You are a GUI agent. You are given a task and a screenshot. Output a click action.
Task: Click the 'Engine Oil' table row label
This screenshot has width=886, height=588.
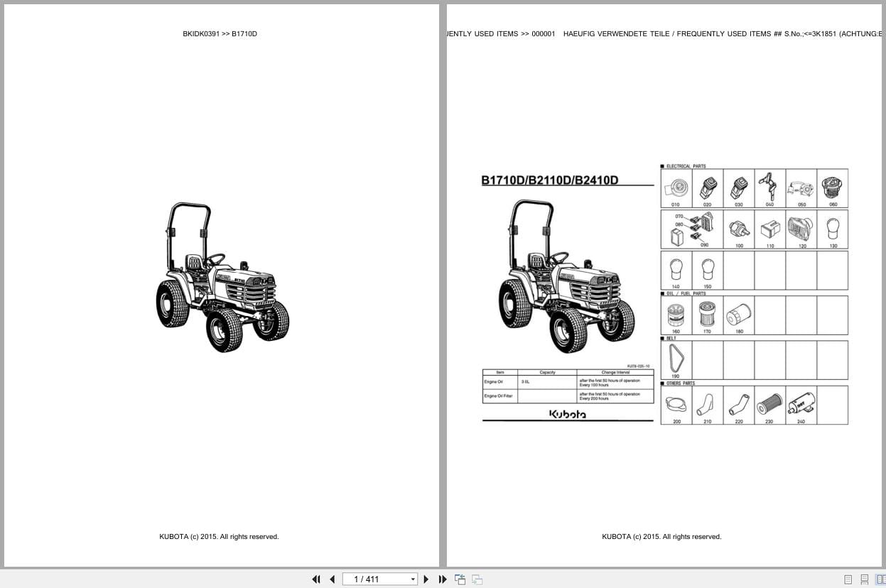[494, 382]
